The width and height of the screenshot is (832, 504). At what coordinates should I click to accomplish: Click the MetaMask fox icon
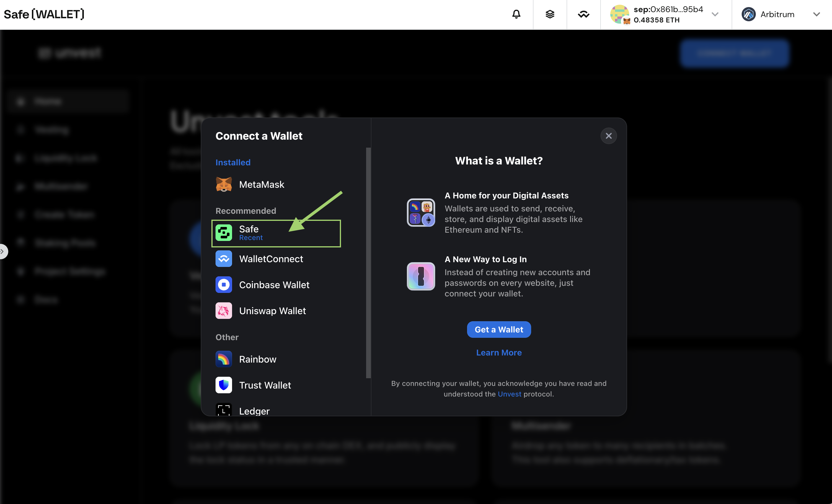pyautogui.click(x=224, y=184)
